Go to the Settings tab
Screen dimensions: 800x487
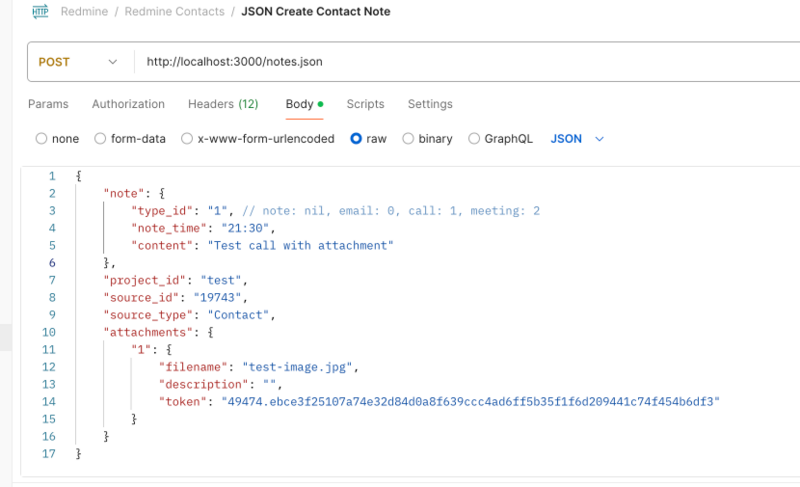[x=429, y=104]
